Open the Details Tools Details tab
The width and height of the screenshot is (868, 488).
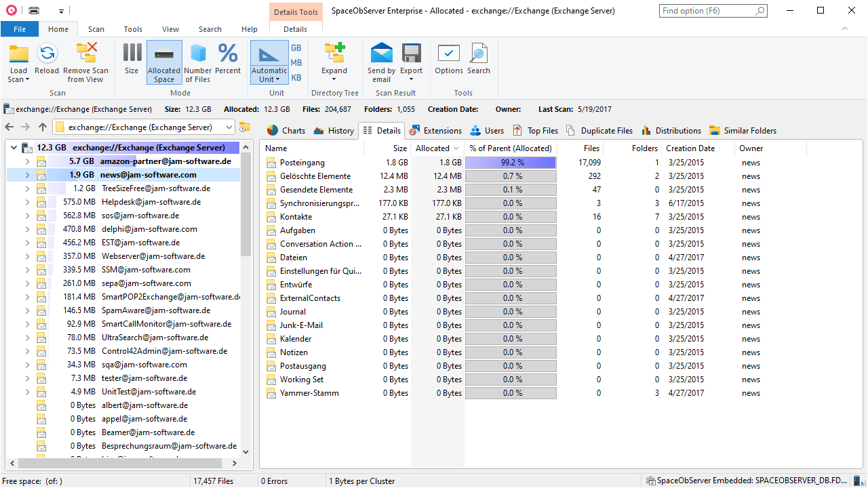point(296,29)
